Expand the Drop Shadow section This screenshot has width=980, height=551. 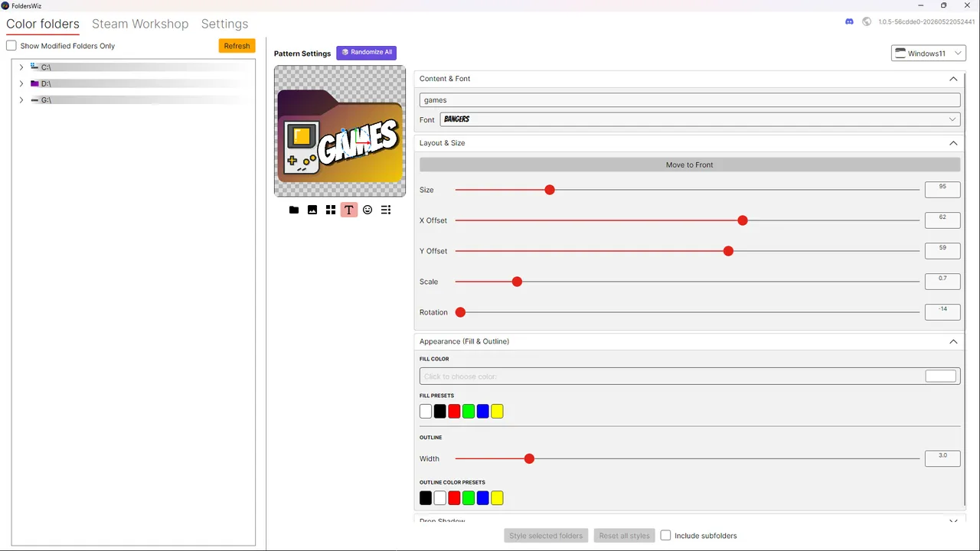click(953, 521)
